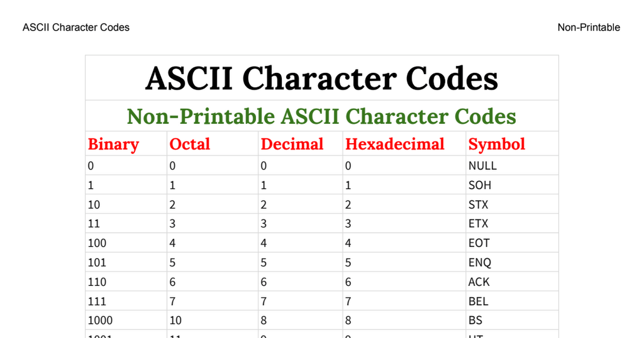Click the 'BEL' symbol cell
Screen dimensions: 644x338
click(x=479, y=301)
